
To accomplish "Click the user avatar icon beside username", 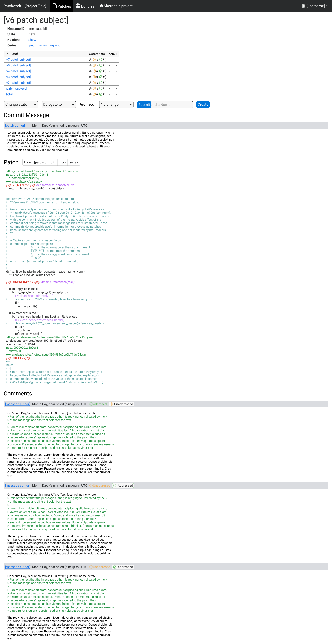I will coord(303,6).
